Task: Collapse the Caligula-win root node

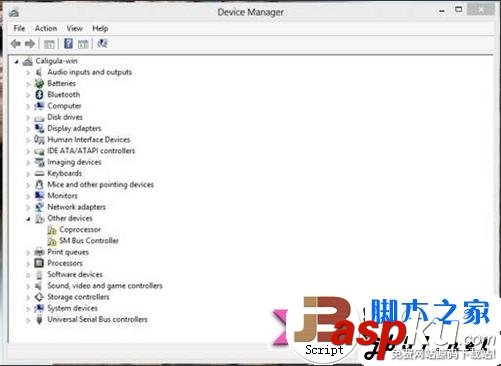Action: (x=16, y=62)
